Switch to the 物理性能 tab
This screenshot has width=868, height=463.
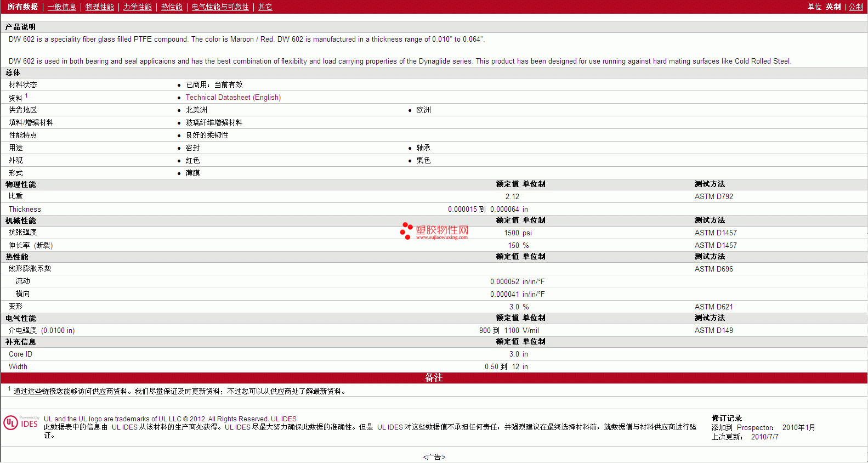100,7
